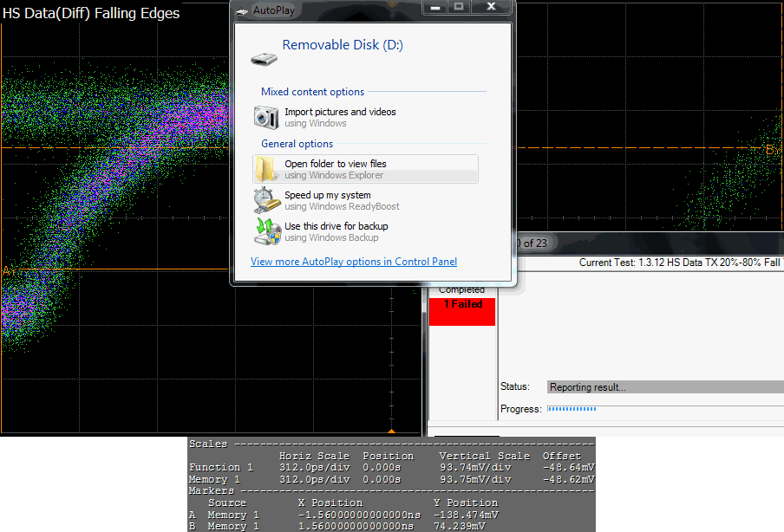Click the orange trigger triangle at the graph bottom
784x532 pixels.
tap(391, 430)
